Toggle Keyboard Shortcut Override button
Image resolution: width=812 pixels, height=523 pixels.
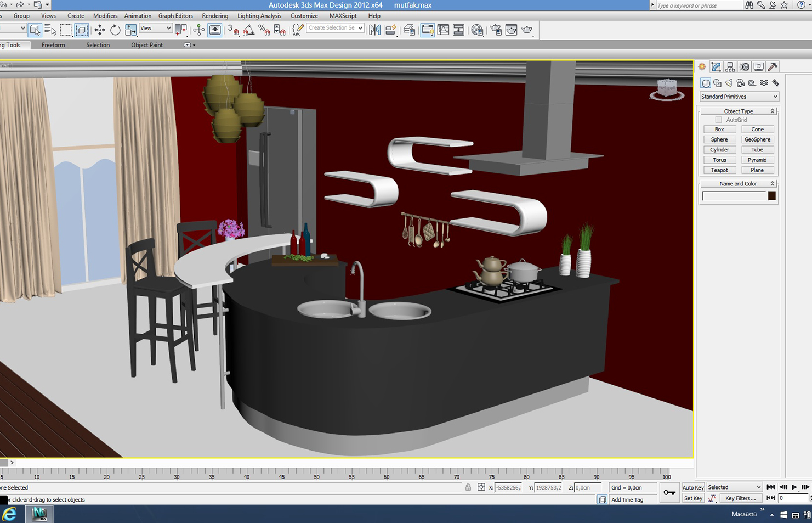coord(215,30)
